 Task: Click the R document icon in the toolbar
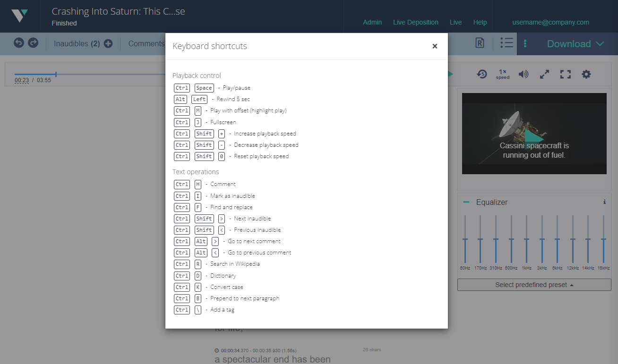click(x=480, y=43)
